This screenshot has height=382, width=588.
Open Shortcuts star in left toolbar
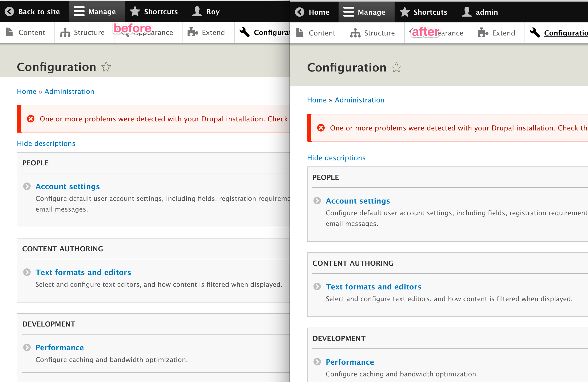(x=135, y=11)
